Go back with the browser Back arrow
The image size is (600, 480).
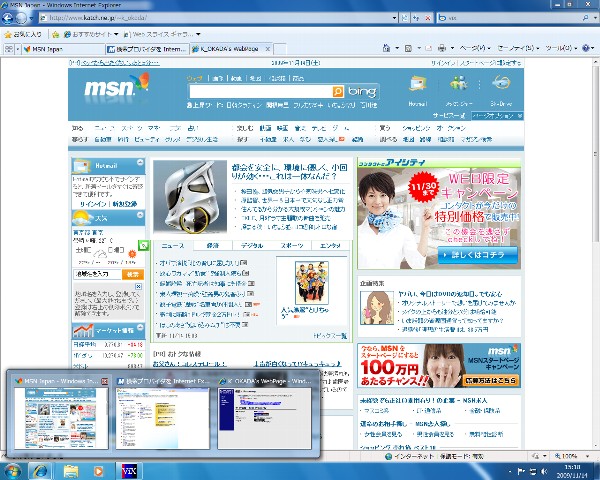[x=8, y=18]
